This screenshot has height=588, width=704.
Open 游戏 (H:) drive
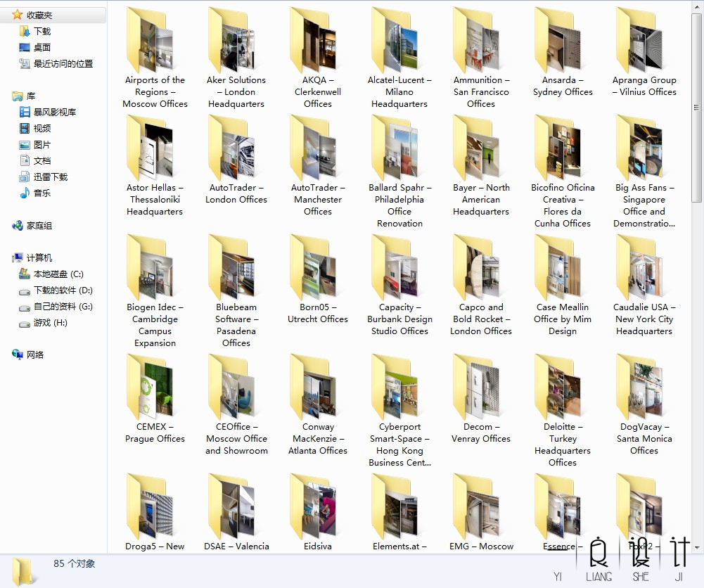pos(43,322)
